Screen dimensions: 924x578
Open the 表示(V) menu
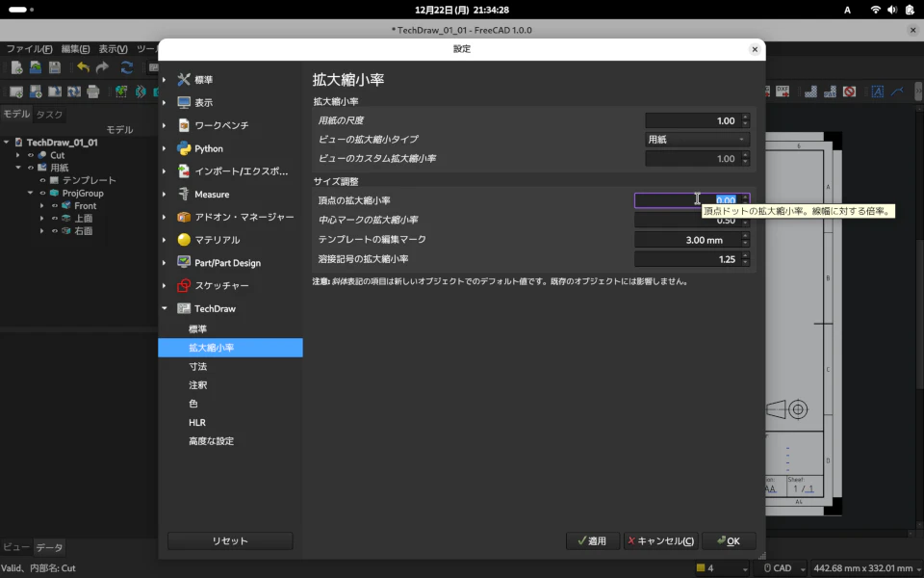click(x=113, y=49)
